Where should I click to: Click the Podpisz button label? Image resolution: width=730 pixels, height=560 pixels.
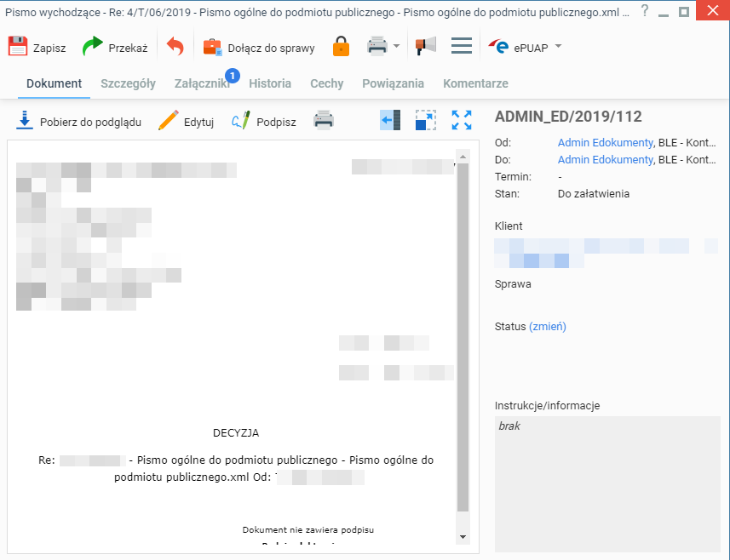[x=276, y=123]
